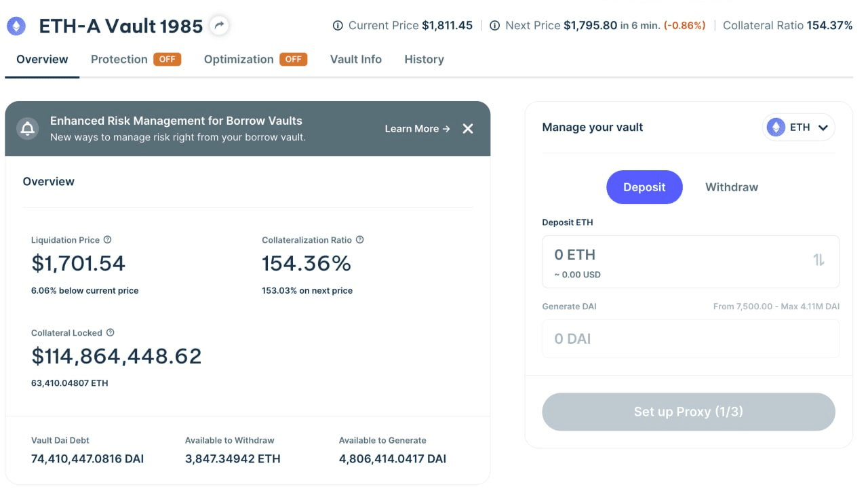The width and height of the screenshot is (868, 491).
Task: View the History tab
Action: click(424, 60)
